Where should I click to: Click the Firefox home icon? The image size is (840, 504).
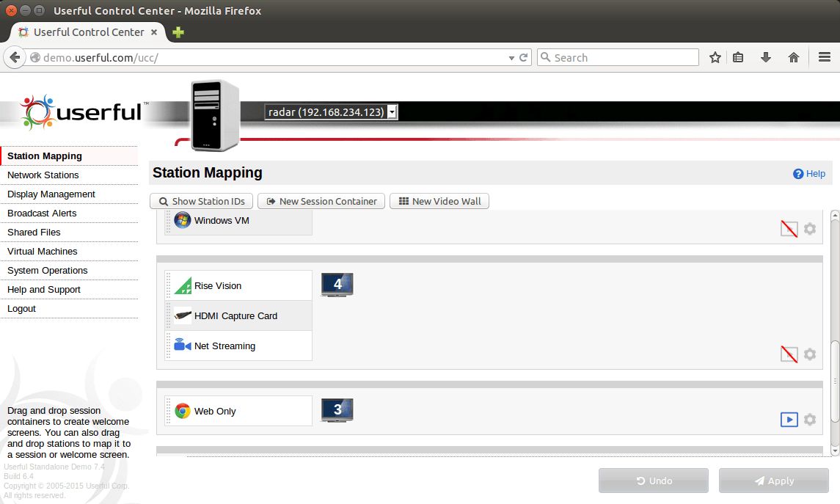pos(793,58)
